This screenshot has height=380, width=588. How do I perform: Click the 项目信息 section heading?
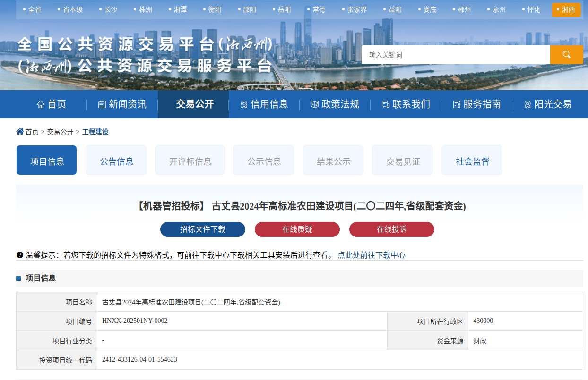coord(41,278)
